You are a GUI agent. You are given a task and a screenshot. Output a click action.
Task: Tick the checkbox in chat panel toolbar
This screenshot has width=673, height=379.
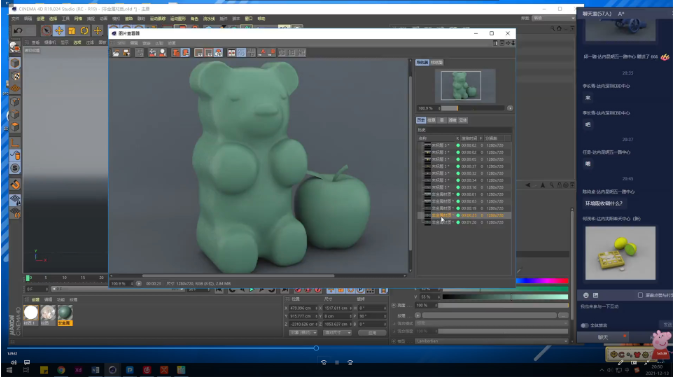[x=640, y=295]
